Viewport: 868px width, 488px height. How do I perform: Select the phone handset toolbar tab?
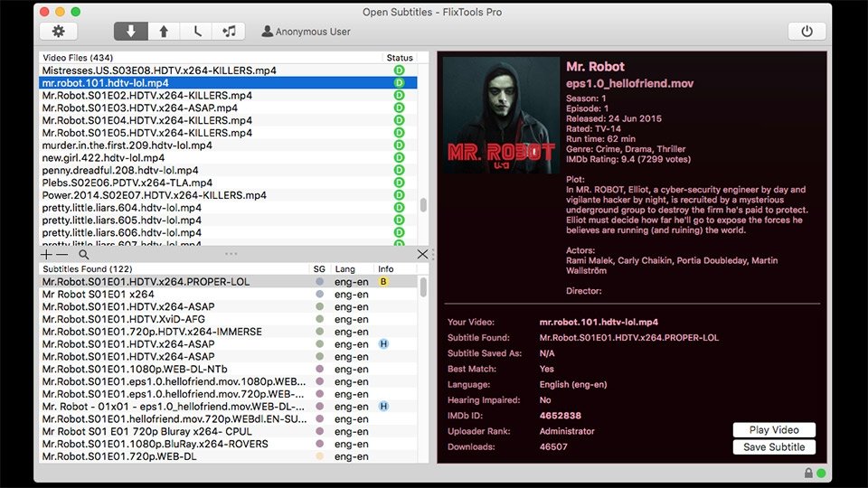pyautogui.click(x=196, y=32)
